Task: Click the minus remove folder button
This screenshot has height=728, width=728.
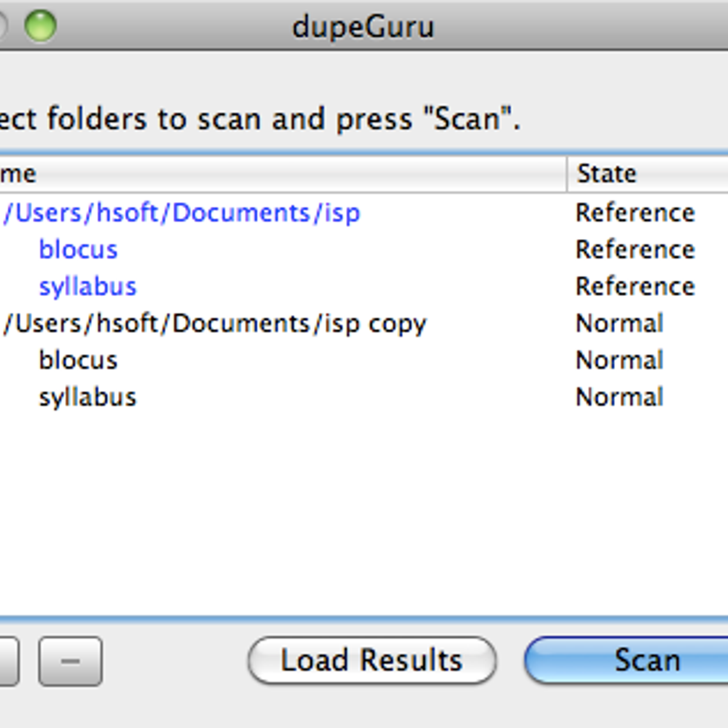Action: pyautogui.click(x=71, y=661)
